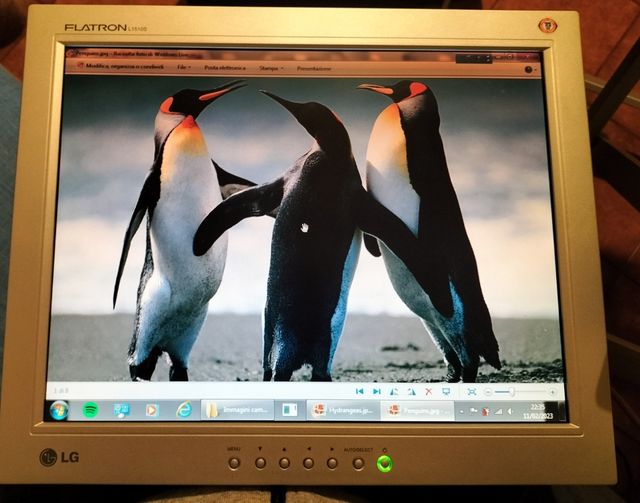640x503 pixels.
Task: Click the zoom in plus button
Action: click(552, 392)
